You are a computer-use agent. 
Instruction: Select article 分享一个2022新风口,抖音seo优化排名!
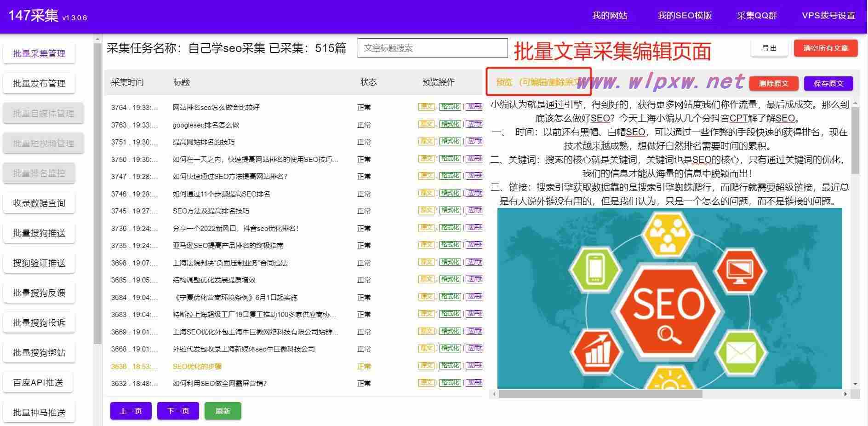[236, 228]
